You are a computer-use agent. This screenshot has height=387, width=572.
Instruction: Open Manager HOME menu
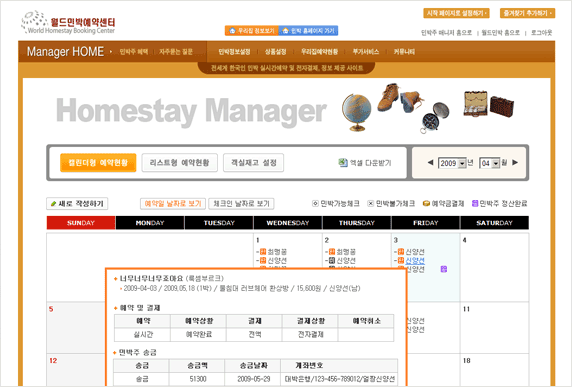point(65,52)
